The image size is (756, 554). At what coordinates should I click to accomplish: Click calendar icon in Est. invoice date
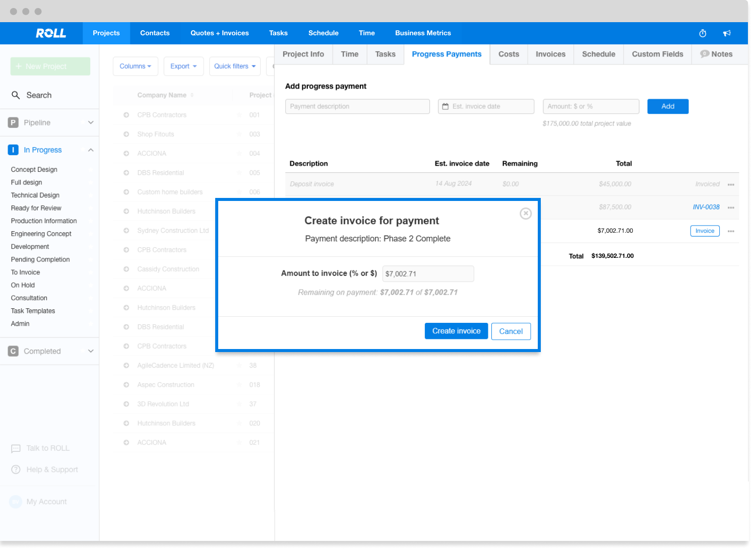coord(446,107)
